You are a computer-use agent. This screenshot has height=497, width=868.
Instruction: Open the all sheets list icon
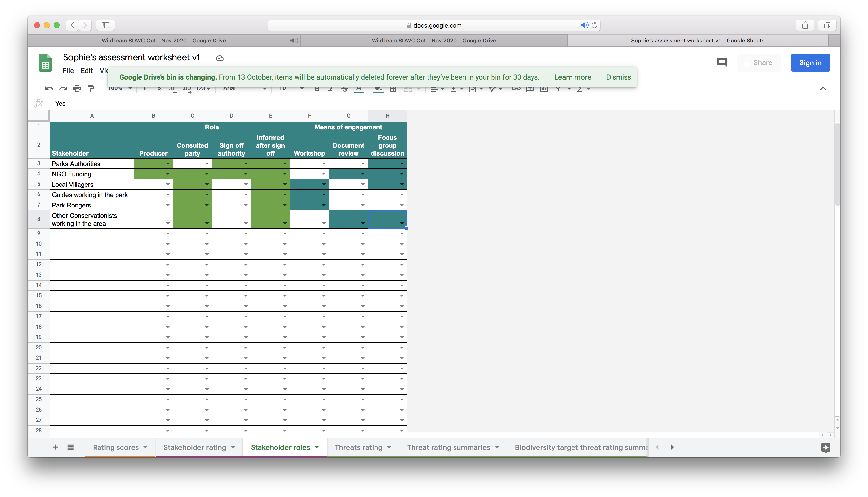click(71, 447)
